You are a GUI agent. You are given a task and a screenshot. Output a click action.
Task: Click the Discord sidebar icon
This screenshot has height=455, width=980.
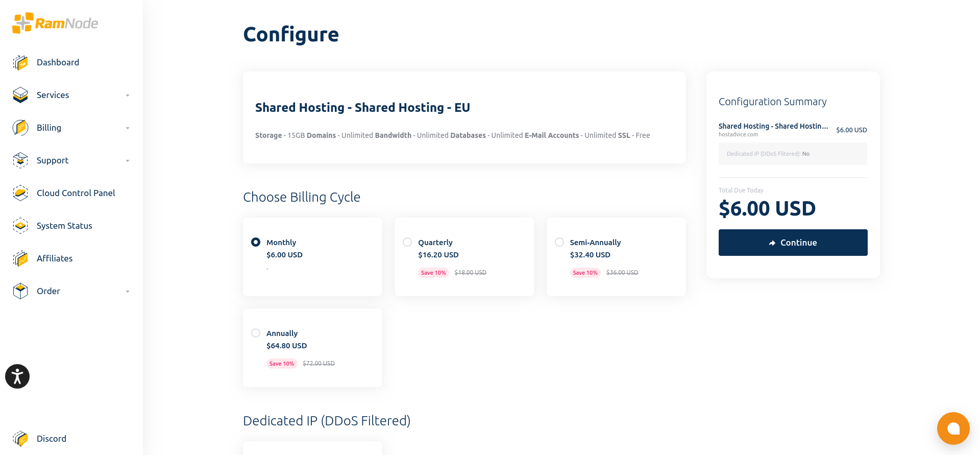click(20, 439)
